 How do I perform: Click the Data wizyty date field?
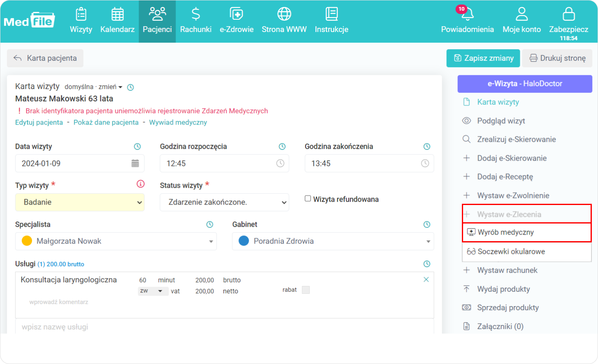pos(80,164)
